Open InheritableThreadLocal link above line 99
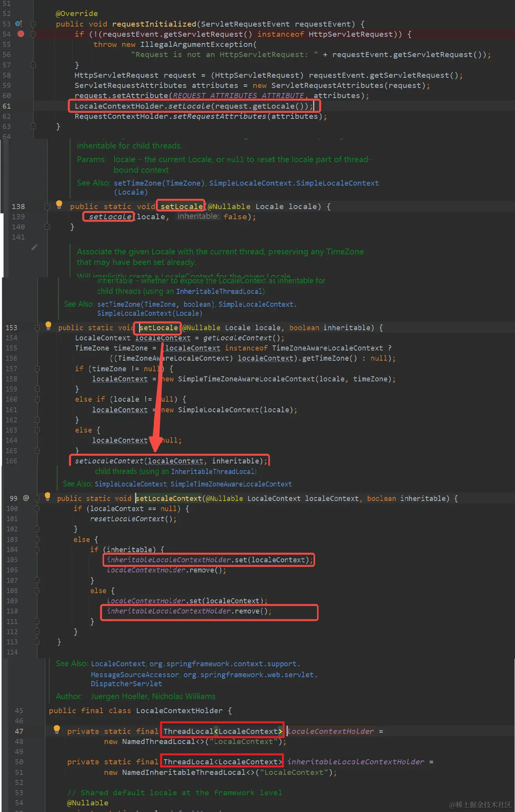This screenshot has height=812, width=515. click(213, 471)
